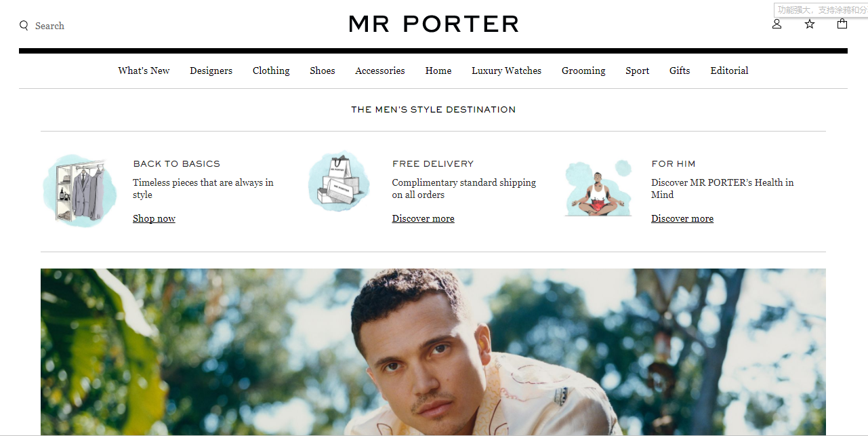The width and height of the screenshot is (868, 436).
Task: Click the shopping boxes Free Delivery illustration
Action: pyautogui.click(x=339, y=181)
